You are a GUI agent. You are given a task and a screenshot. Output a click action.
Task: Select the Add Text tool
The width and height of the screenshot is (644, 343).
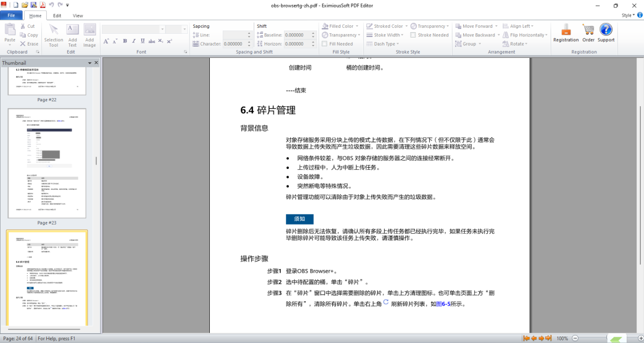click(x=72, y=33)
